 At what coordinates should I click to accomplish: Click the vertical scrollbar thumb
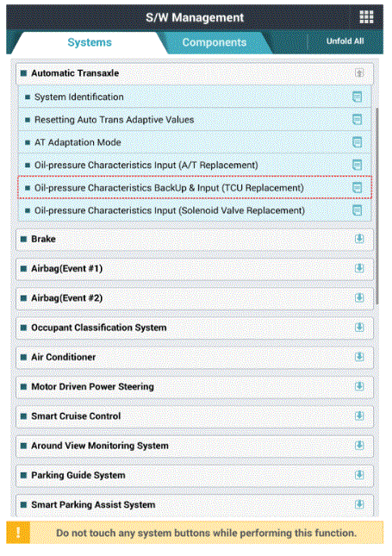377,206
